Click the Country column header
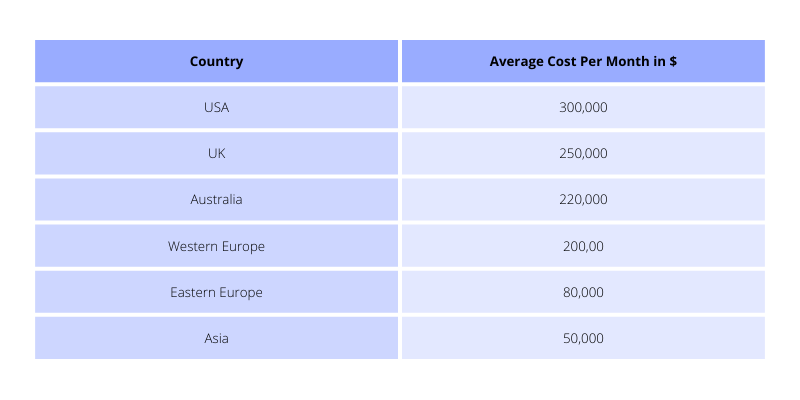The width and height of the screenshot is (800, 400). point(216,61)
